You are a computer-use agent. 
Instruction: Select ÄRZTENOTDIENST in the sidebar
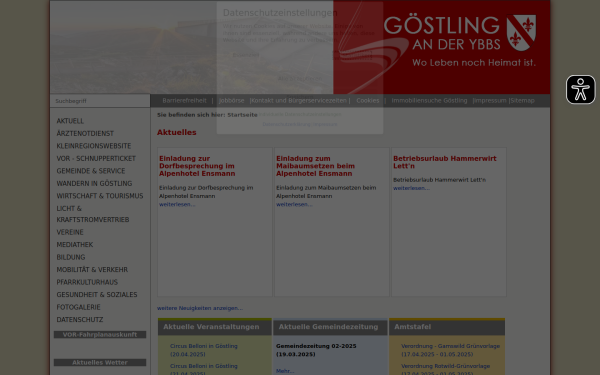tap(85, 134)
